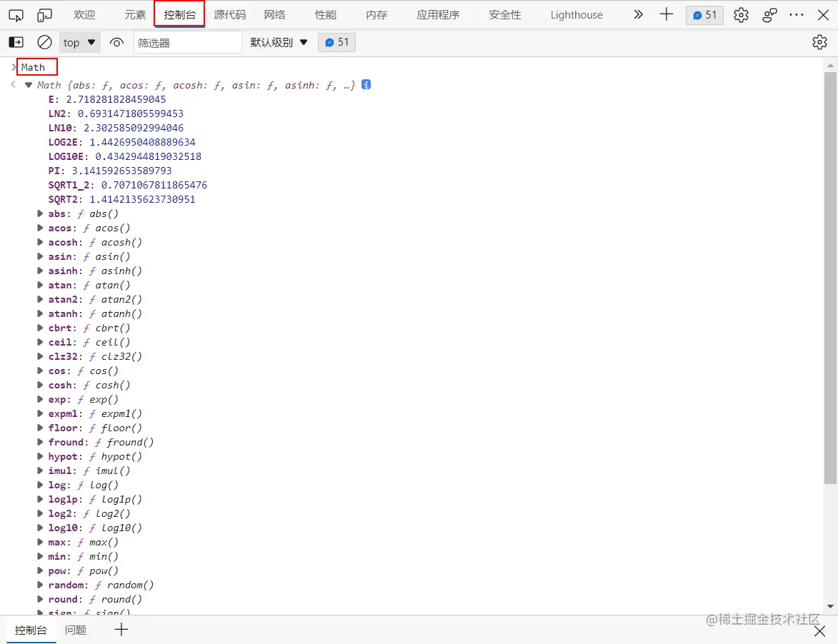Add a new tool with plus icon
Screen dimensions: 838x644
666,14
